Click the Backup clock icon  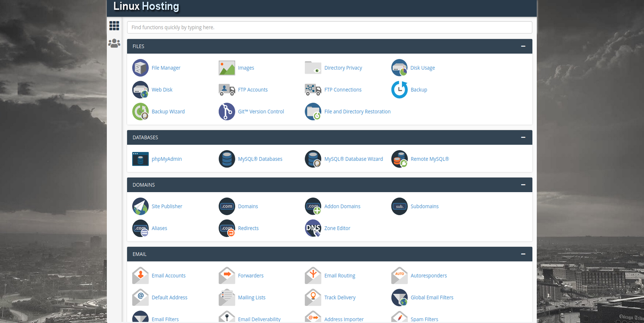pyautogui.click(x=399, y=89)
